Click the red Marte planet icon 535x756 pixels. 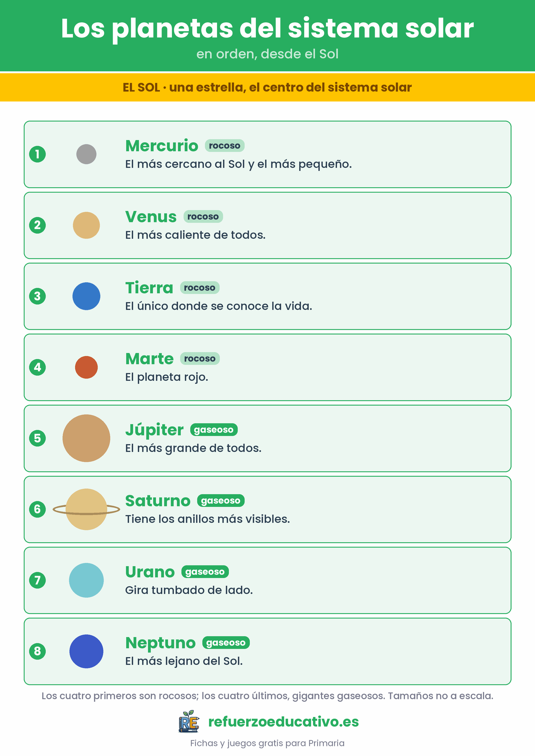tap(86, 367)
